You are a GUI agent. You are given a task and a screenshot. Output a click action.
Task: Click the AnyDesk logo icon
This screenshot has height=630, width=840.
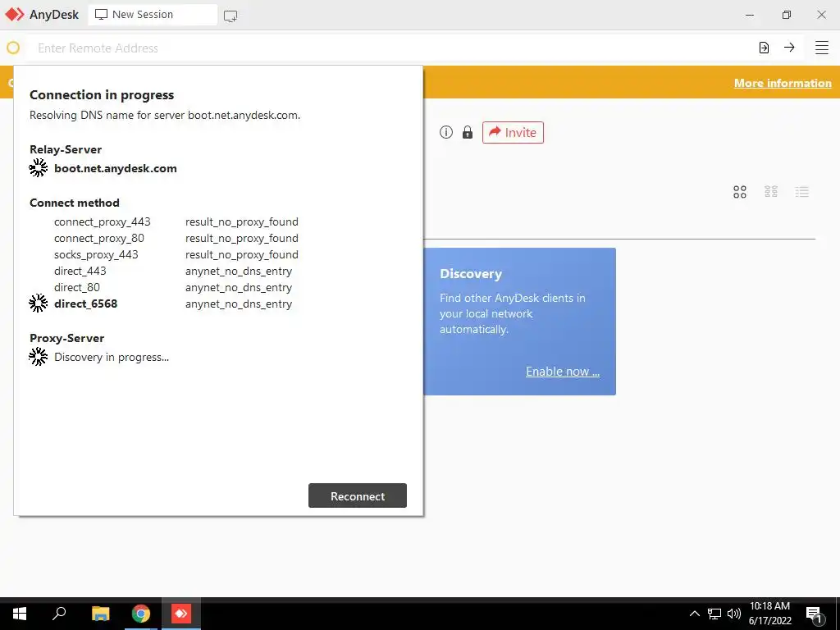tap(15, 15)
